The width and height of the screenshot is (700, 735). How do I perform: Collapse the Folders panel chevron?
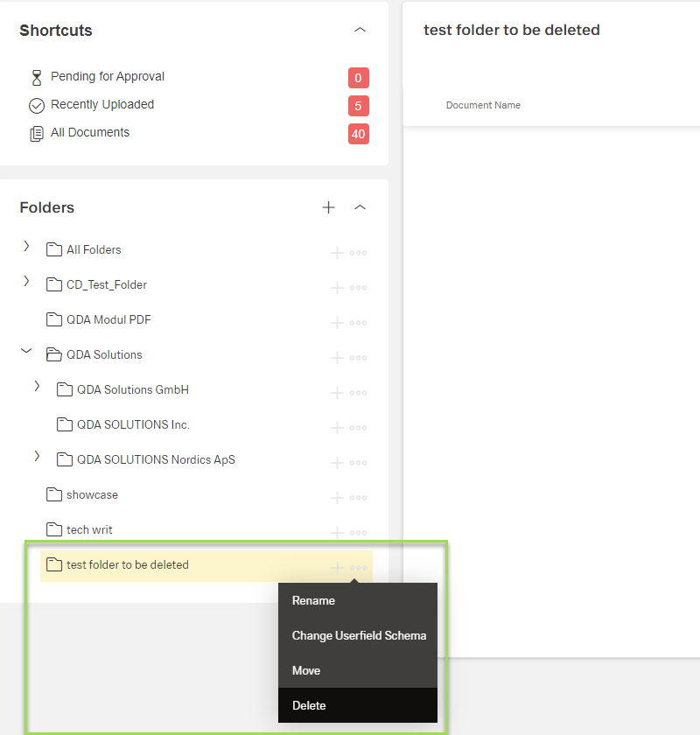coord(360,207)
